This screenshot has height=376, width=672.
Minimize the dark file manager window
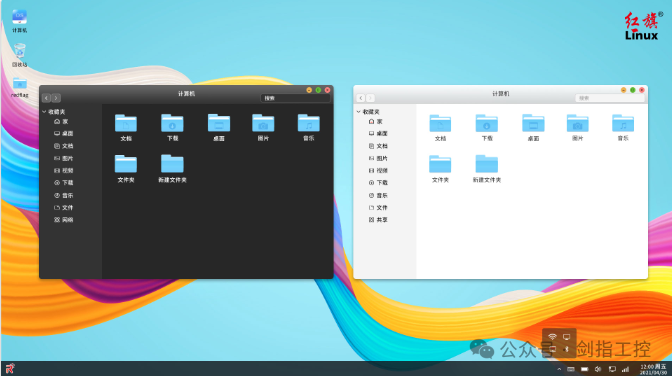click(309, 90)
